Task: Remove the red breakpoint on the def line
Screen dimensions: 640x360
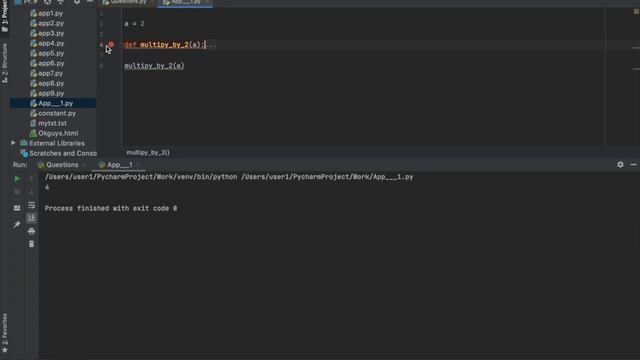Action: 111,44
